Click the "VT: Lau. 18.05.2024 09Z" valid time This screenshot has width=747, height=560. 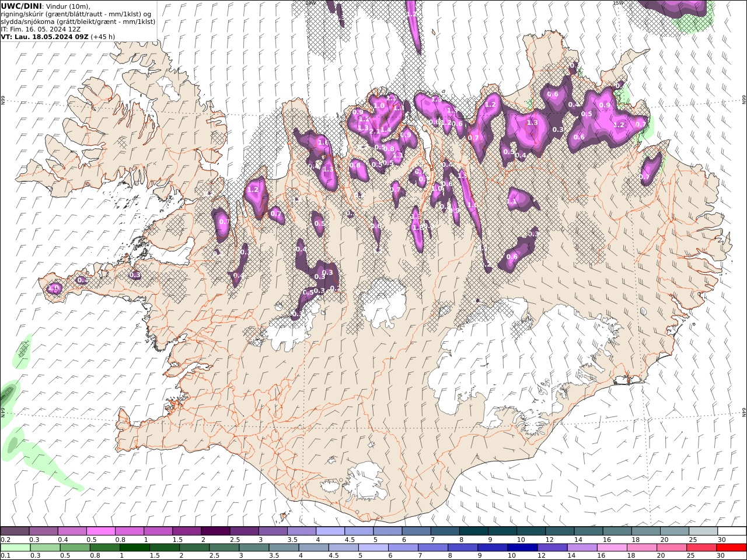(45, 36)
